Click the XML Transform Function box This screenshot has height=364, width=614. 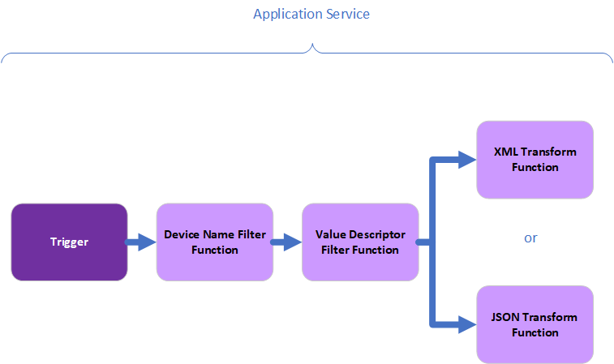point(535,160)
